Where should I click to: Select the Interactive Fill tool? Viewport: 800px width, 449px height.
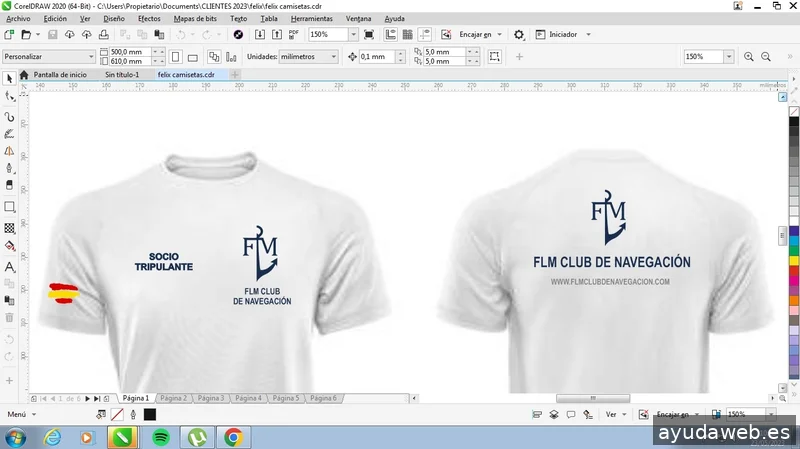[x=9, y=246]
